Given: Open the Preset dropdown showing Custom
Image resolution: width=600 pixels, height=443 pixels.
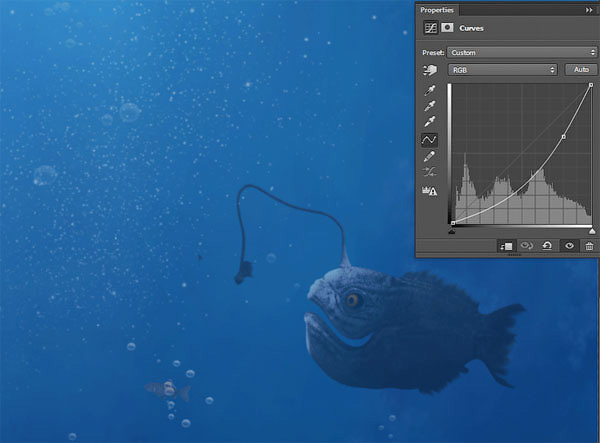Looking at the screenshot, I should [x=522, y=52].
